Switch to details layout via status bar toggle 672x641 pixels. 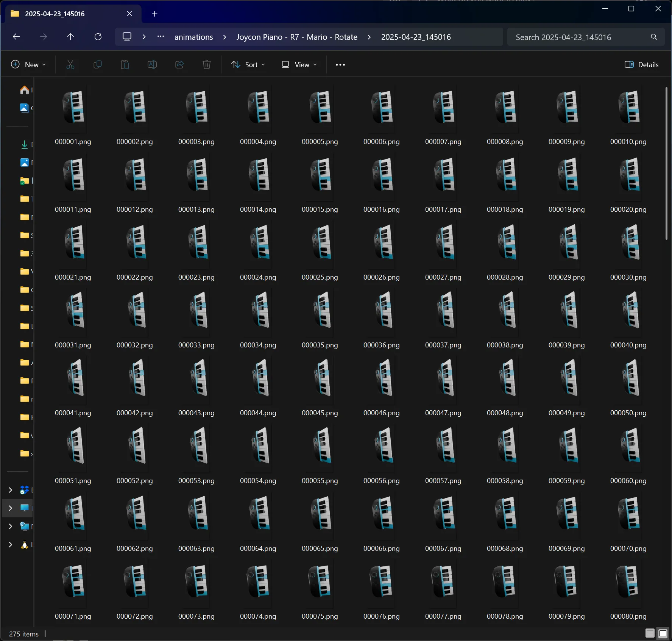650,633
